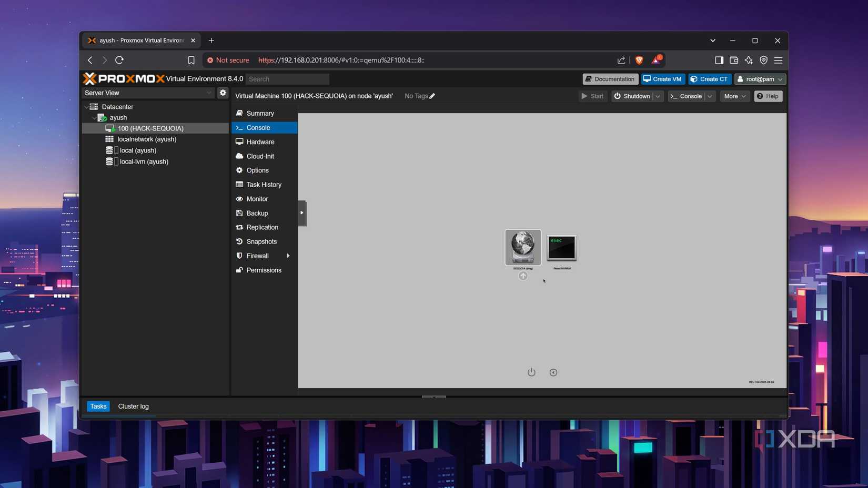Expand the Console options arrow
The image size is (868, 488).
click(x=710, y=96)
